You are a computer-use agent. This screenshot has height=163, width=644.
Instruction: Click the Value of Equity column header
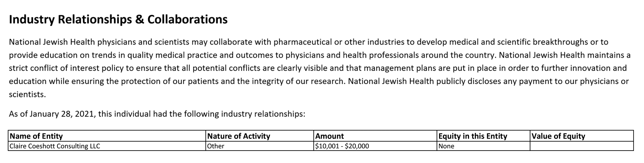click(x=558, y=136)
